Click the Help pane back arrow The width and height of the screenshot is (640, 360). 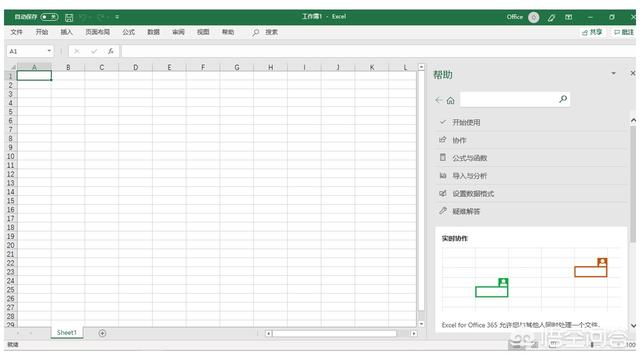pyautogui.click(x=439, y=100)
